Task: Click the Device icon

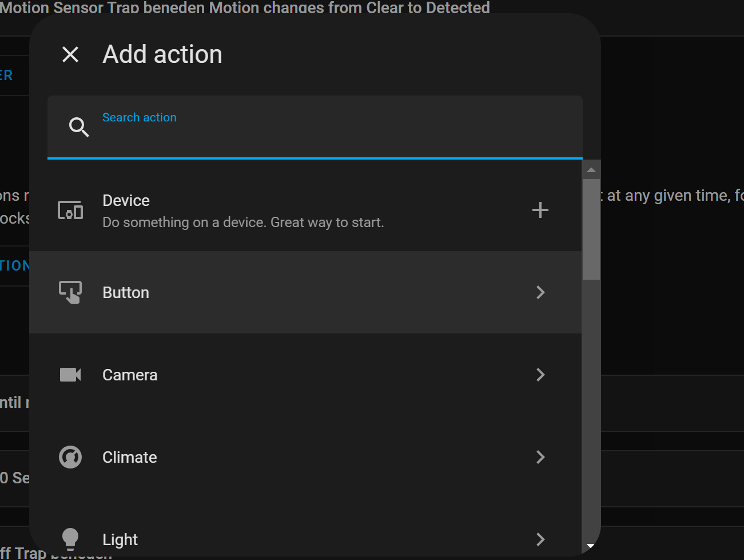Action: point(70,211)
